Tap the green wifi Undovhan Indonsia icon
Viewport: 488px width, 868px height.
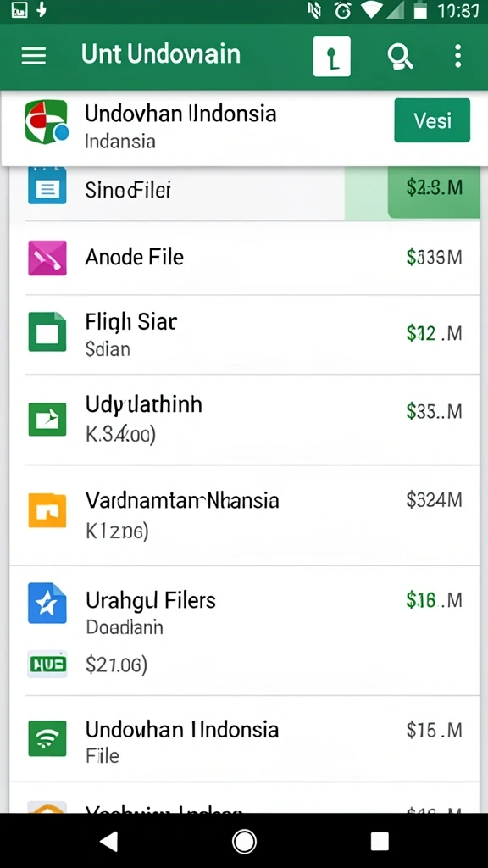pos(47,738)
